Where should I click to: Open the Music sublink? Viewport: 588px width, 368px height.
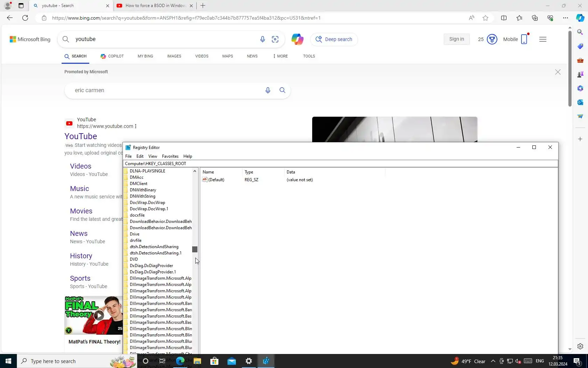pyautogui.click(x=79, y=189)
